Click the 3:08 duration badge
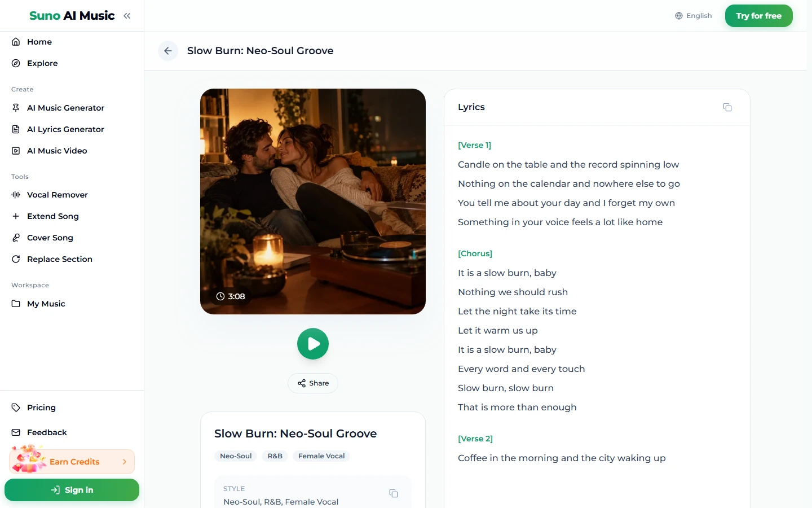This screenshot has width=812, height=508. 231,296
